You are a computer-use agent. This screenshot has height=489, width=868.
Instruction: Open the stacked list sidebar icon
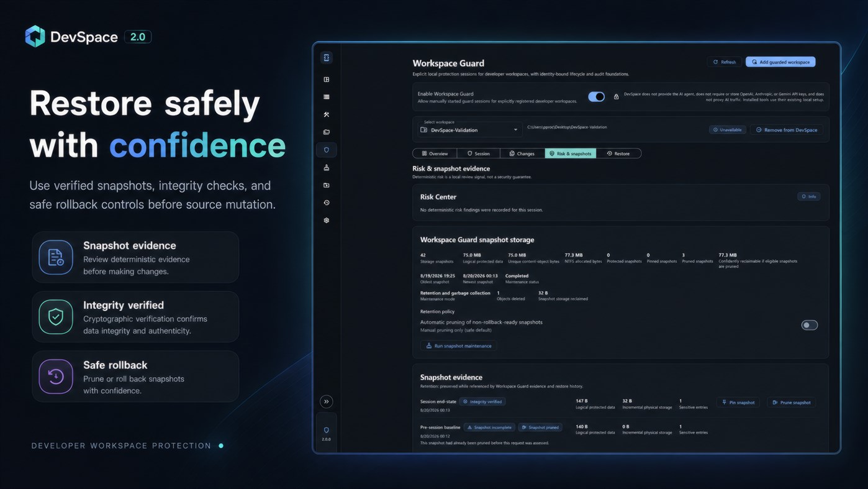pos(327,97)
